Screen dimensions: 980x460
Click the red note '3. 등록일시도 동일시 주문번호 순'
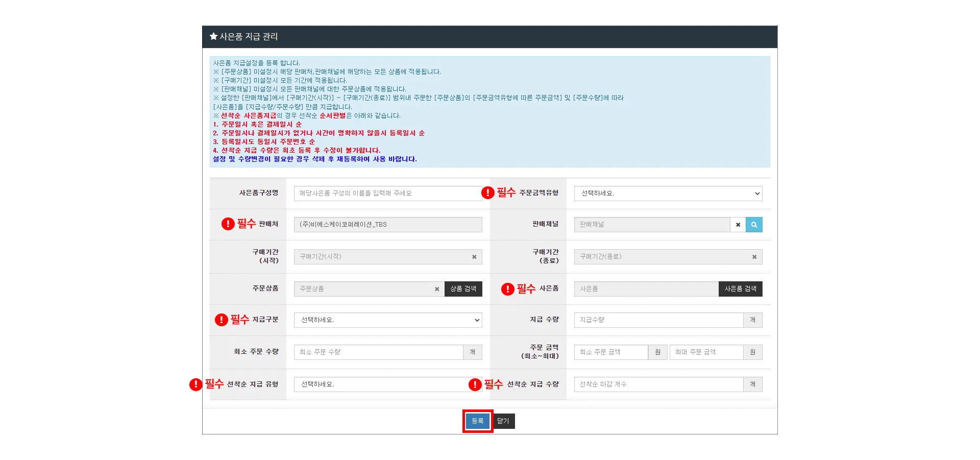pos(264,142)
